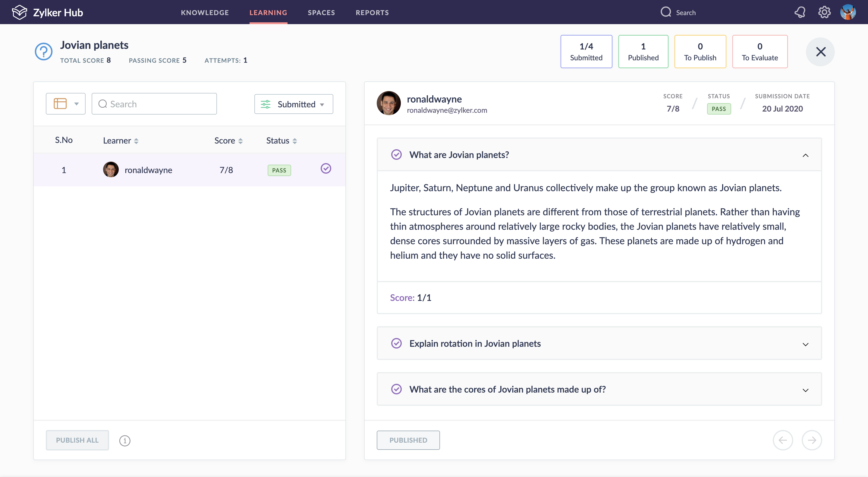
Task: Switch to the Knowledge tab
Action: (205, 12)
